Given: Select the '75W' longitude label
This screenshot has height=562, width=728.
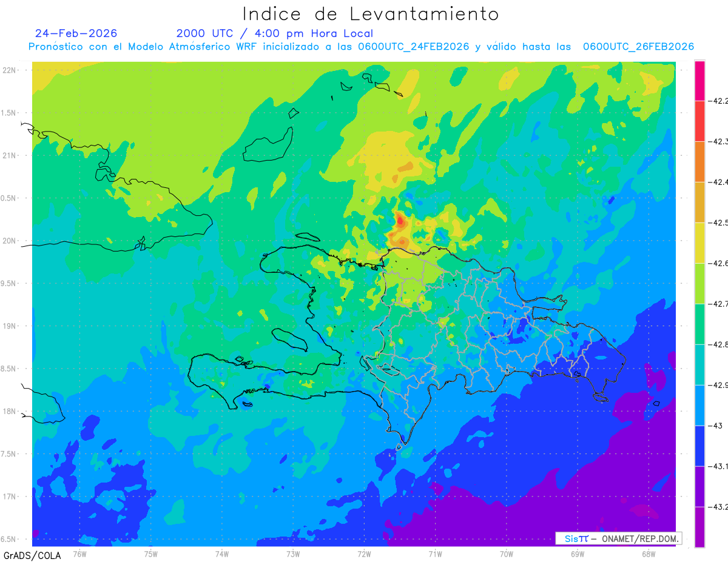Looking at the screenshot, I should [151, 553].
